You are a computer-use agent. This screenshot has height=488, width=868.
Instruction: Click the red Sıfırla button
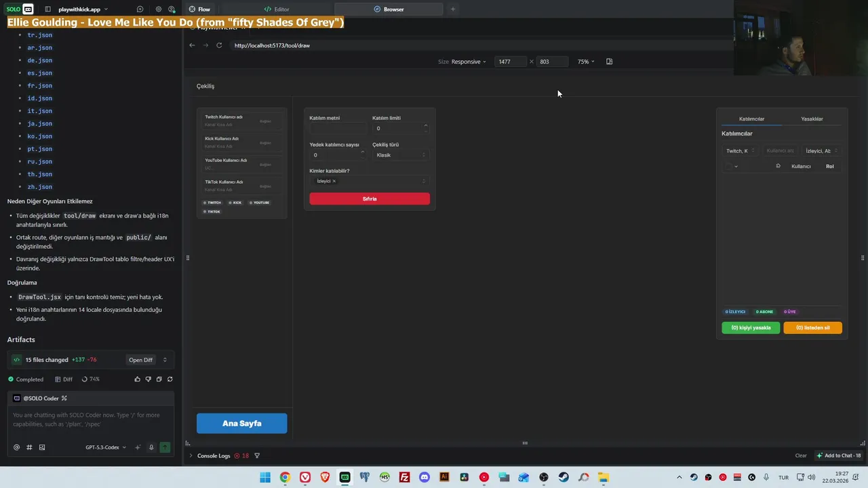click(x=370, y=199)
